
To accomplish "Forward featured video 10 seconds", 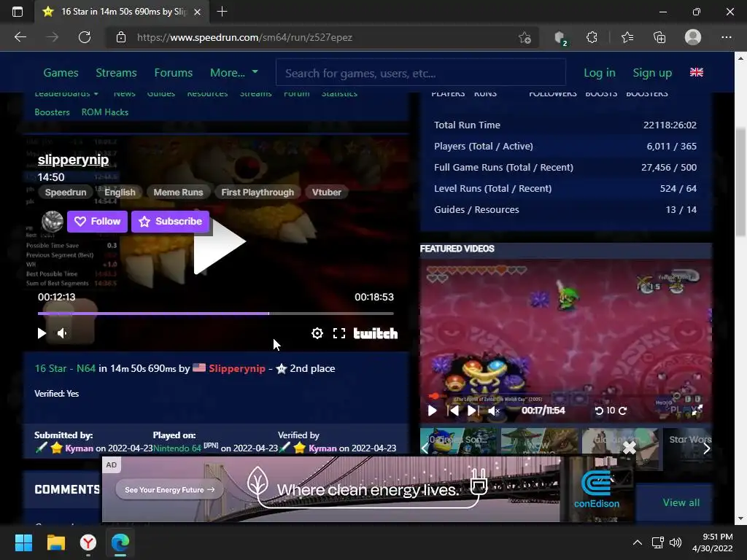I will coord(623,411).
